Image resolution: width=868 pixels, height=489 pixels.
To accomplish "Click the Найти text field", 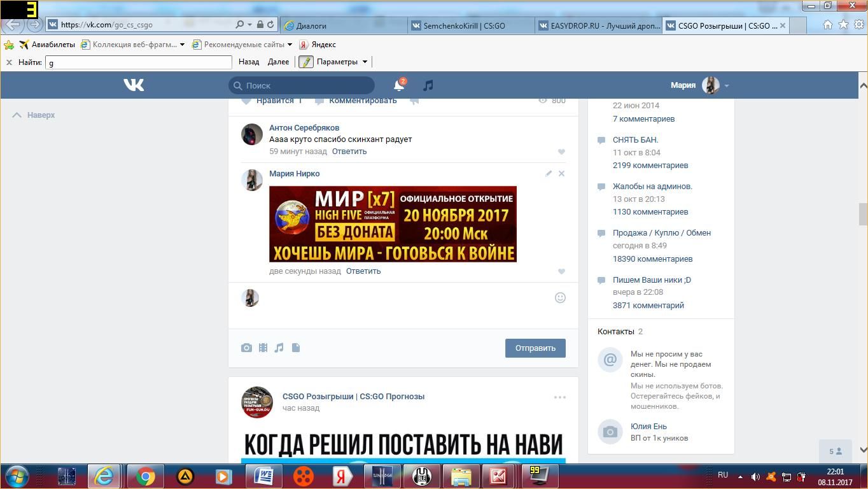I will (x=139, y=62).
